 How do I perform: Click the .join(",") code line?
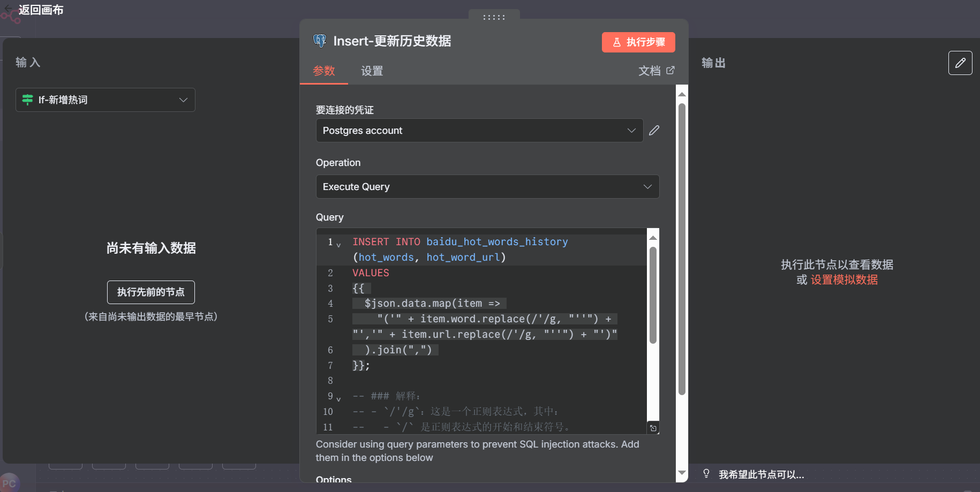395,350
